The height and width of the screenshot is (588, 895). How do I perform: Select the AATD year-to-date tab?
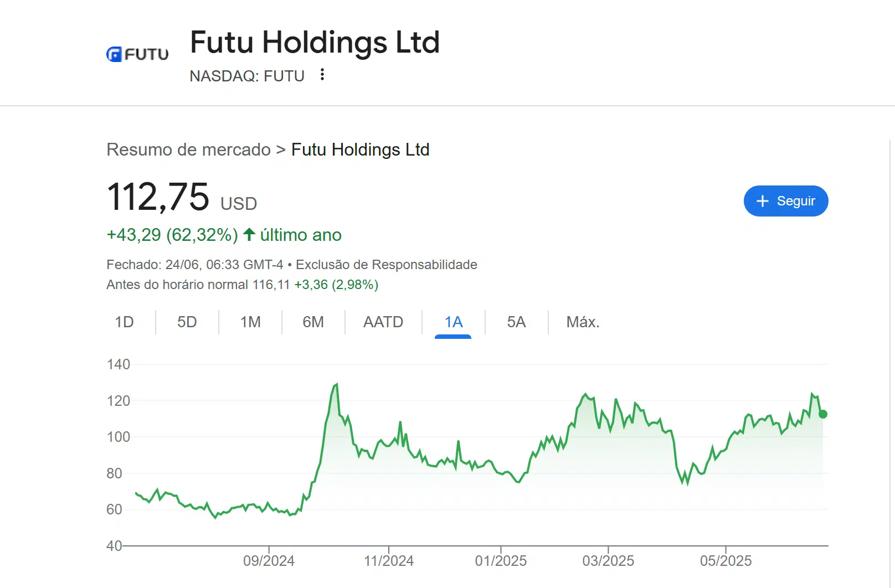(383, 322)
